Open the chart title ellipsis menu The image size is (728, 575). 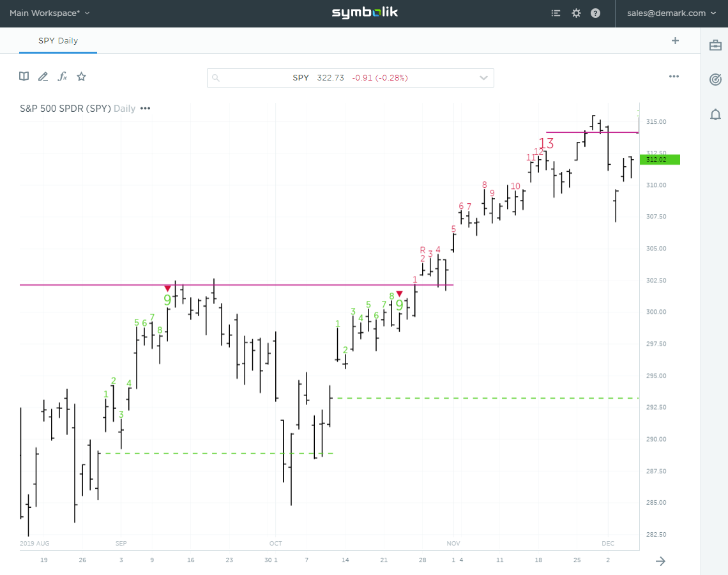145,108
